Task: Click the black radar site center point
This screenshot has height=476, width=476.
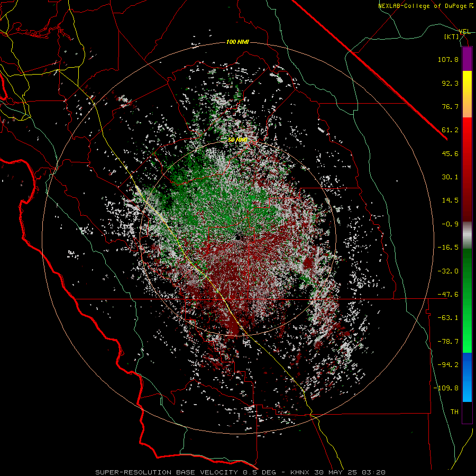Action: pos(239,237)
